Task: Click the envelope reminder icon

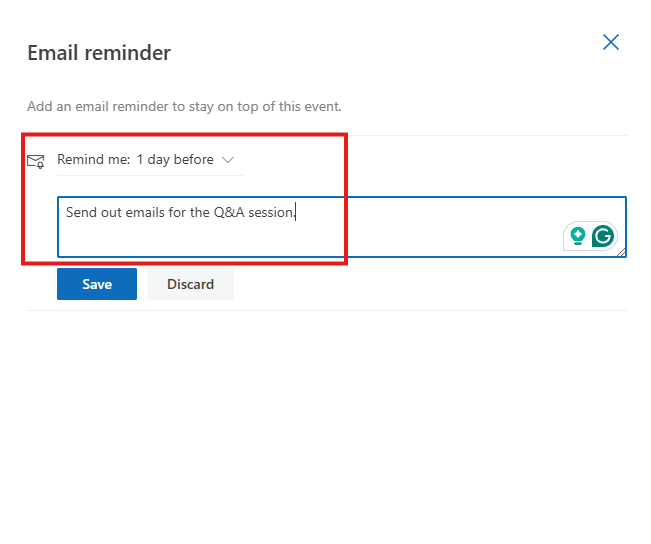Action: click(x=36, y=160)
